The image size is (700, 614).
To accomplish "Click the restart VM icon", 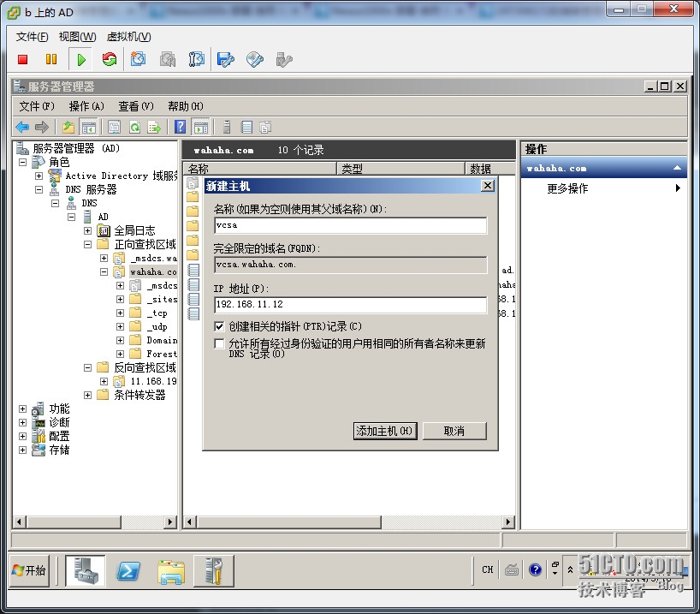I will 110,59.
